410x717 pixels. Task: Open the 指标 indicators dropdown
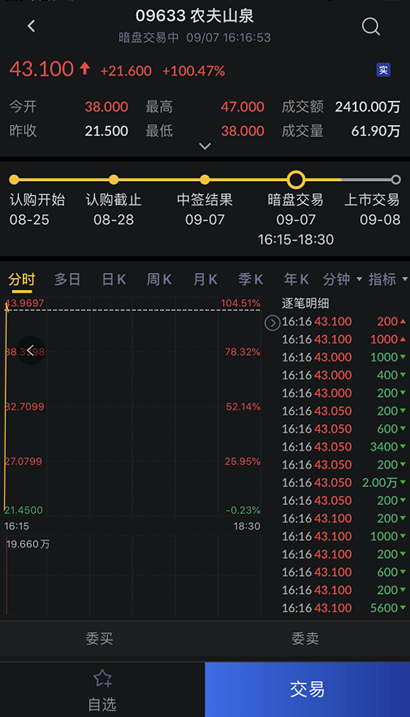(x=388, y=279)
